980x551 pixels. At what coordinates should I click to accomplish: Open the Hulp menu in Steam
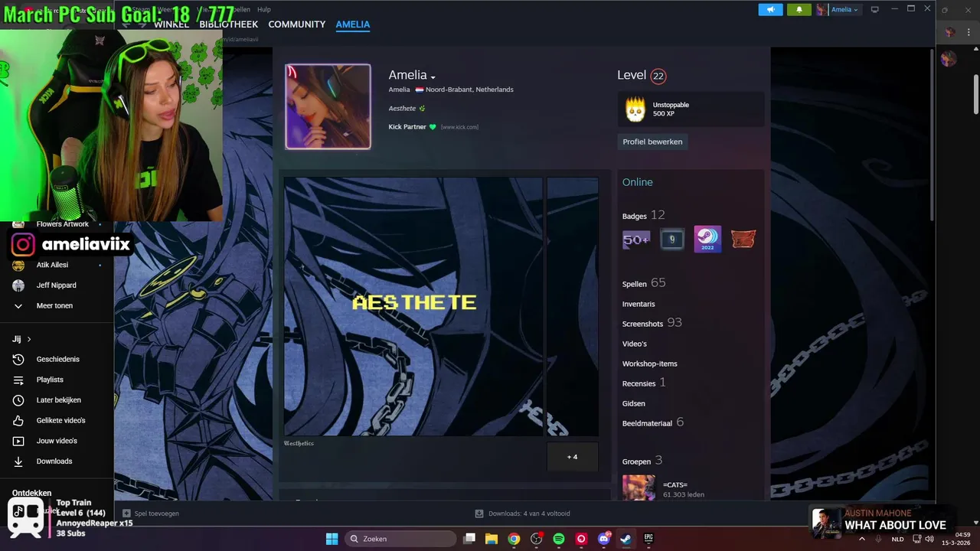[263, 10]
